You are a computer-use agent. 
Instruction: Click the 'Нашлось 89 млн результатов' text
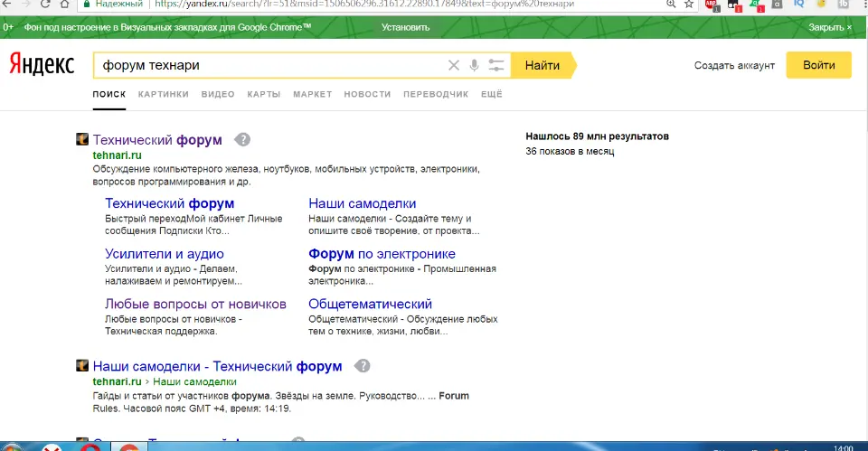pos(598,136)
